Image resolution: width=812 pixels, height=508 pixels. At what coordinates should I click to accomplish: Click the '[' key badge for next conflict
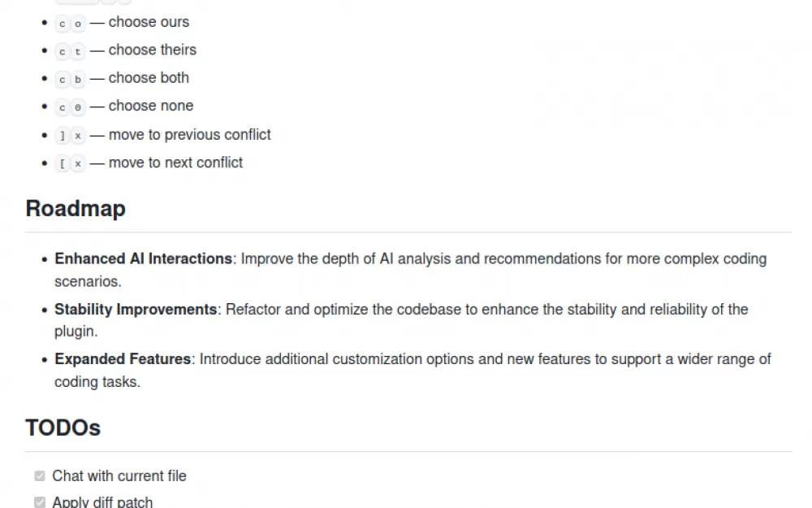[x=63, y=164]
